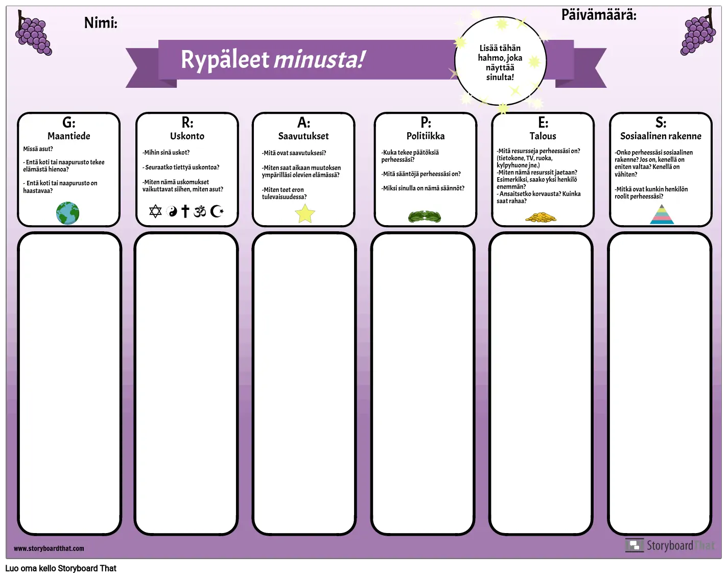Select the Om symbol

[x=200, y=211]
